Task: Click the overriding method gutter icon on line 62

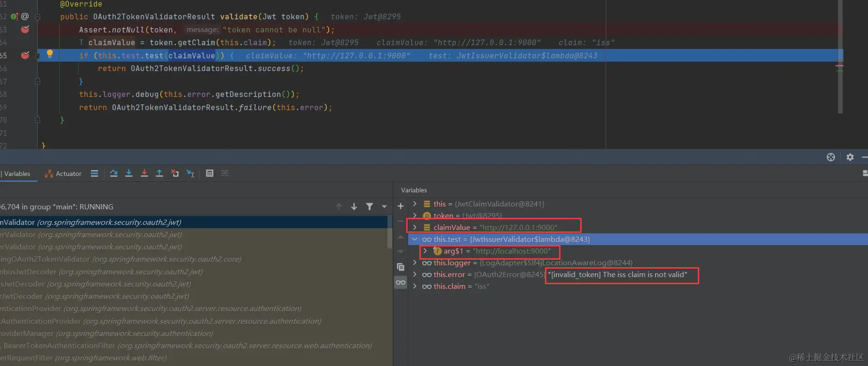Action: click(15, 16)
